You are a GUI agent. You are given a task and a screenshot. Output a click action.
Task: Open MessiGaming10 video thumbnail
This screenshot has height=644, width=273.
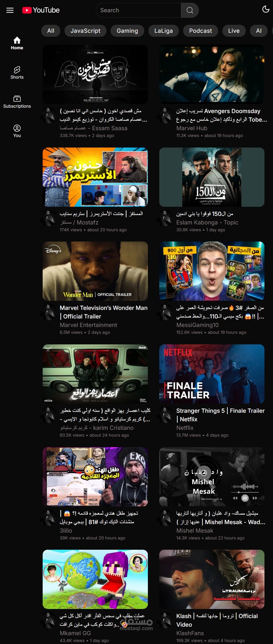(x=212, y=271)
